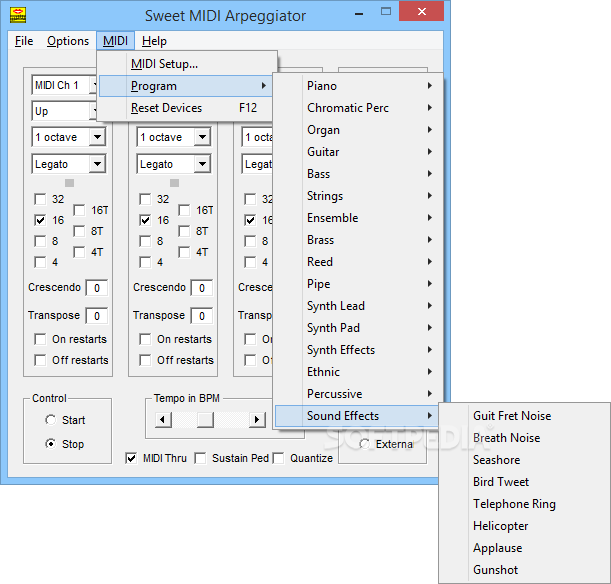This screenshot has width=611, height=584.
Task: Expand the Bass program submenu
Action: pos(358,174)
